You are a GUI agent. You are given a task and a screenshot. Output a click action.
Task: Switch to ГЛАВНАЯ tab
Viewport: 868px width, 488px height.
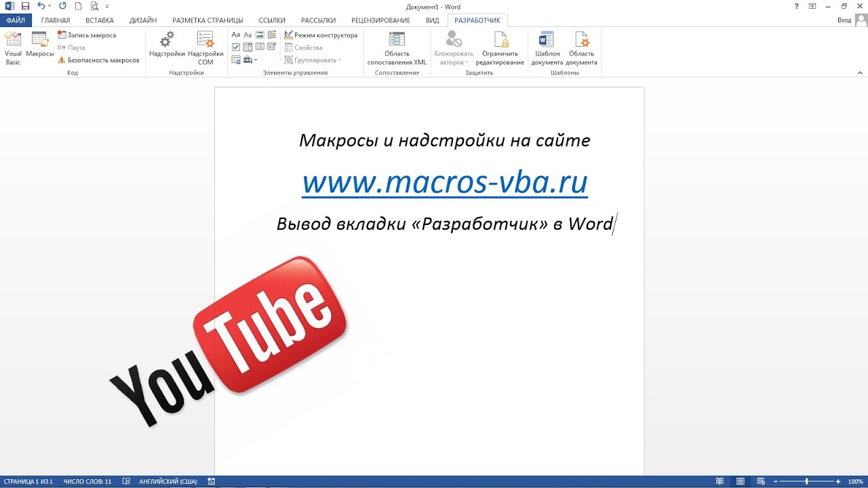click(56, 20)
